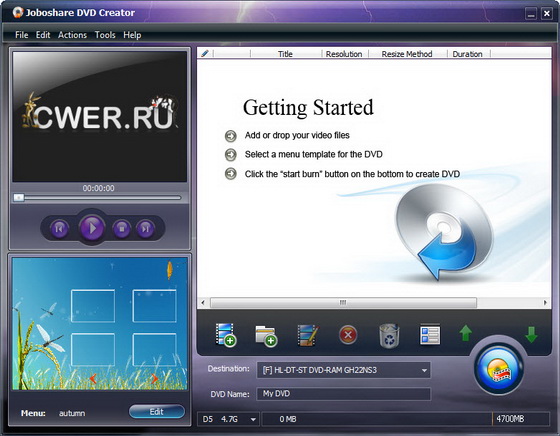Move item down with green arrow
This screenshot has width=560, height=436.
coord(531,334)
